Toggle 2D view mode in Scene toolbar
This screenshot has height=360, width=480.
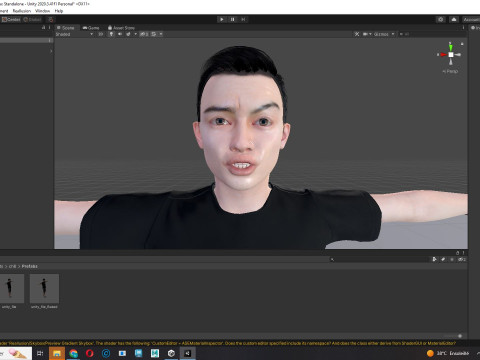tap(100, 34)
